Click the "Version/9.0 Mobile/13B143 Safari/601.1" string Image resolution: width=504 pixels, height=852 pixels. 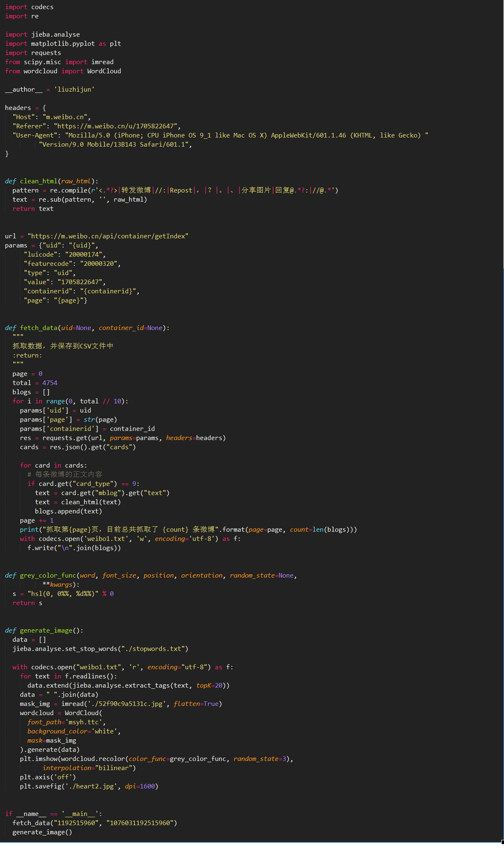[113, 144]
